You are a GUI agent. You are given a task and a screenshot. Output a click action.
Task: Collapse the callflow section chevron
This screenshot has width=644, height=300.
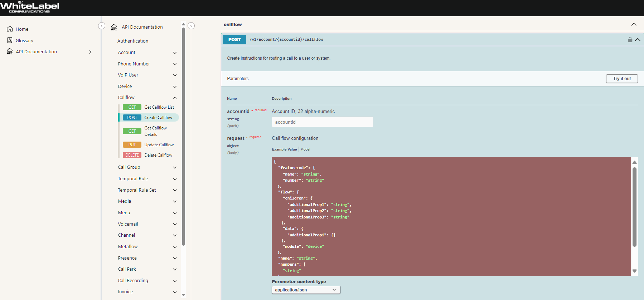coord(633,24)
